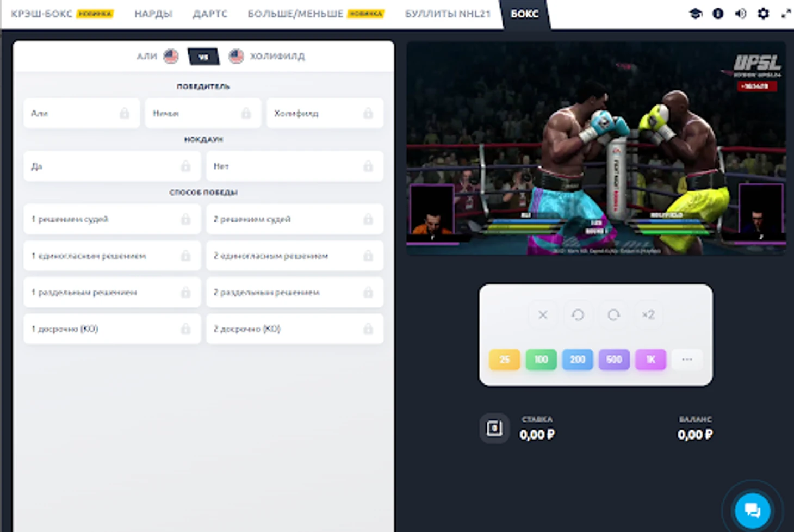Select the pink 1K chip
794x532 pixels.
point(650,360)
